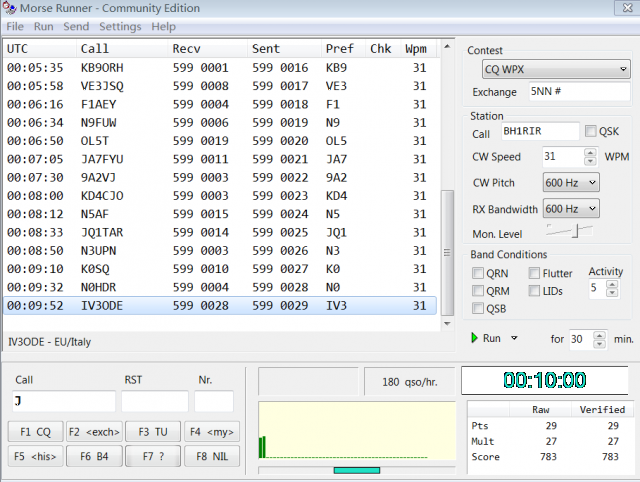Click the Nr. entry field
This screenshot has height=482, width=640.
214,401
